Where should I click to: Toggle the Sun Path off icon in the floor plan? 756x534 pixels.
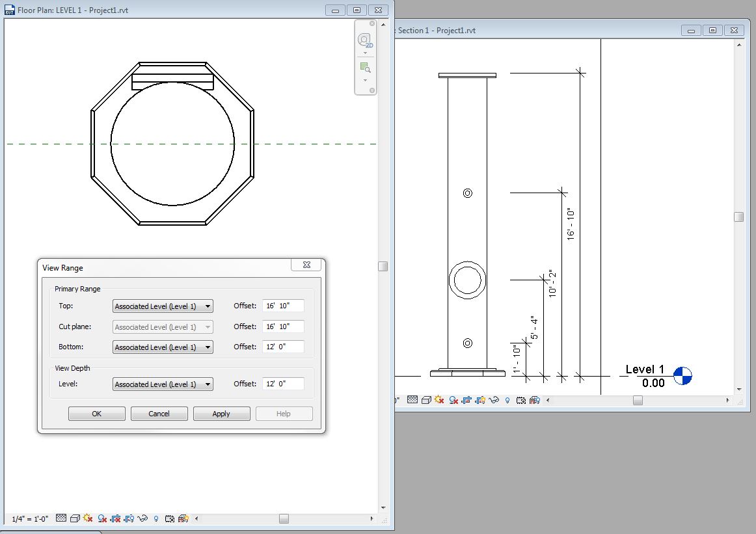[x=87, y=518]
